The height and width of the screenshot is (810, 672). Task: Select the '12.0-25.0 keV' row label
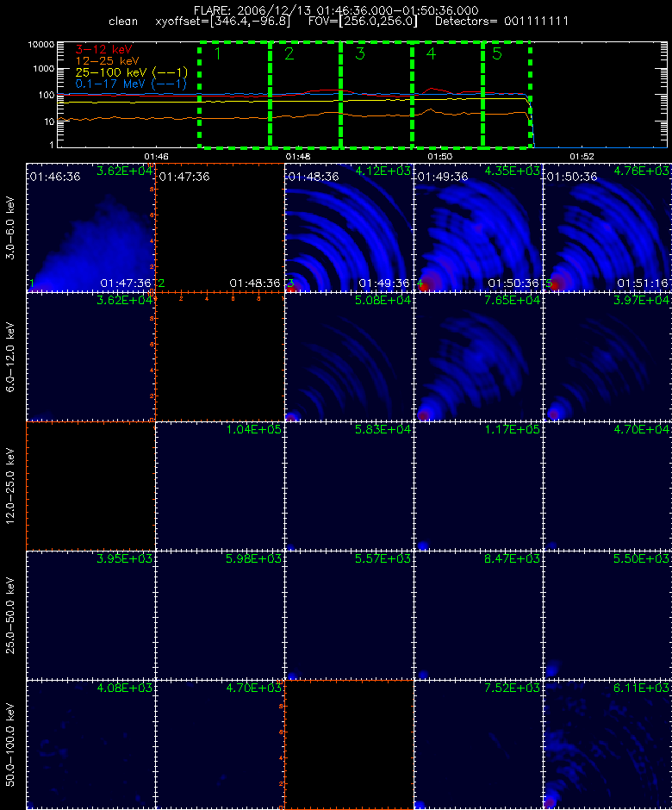11,486
